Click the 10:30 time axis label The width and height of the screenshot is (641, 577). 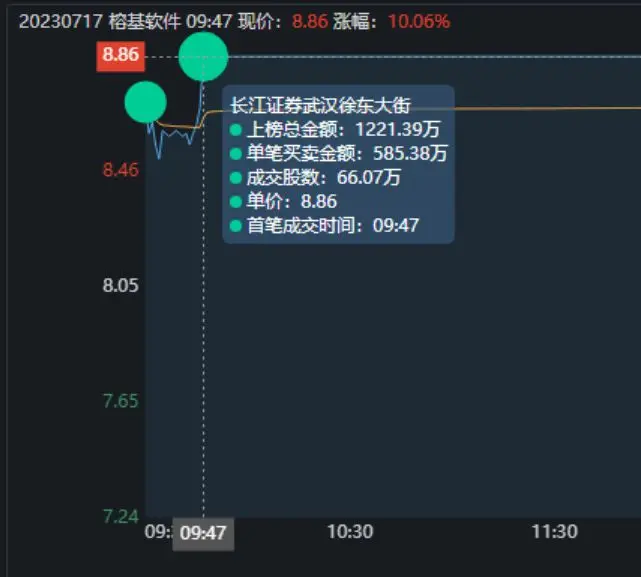point(350,532)
